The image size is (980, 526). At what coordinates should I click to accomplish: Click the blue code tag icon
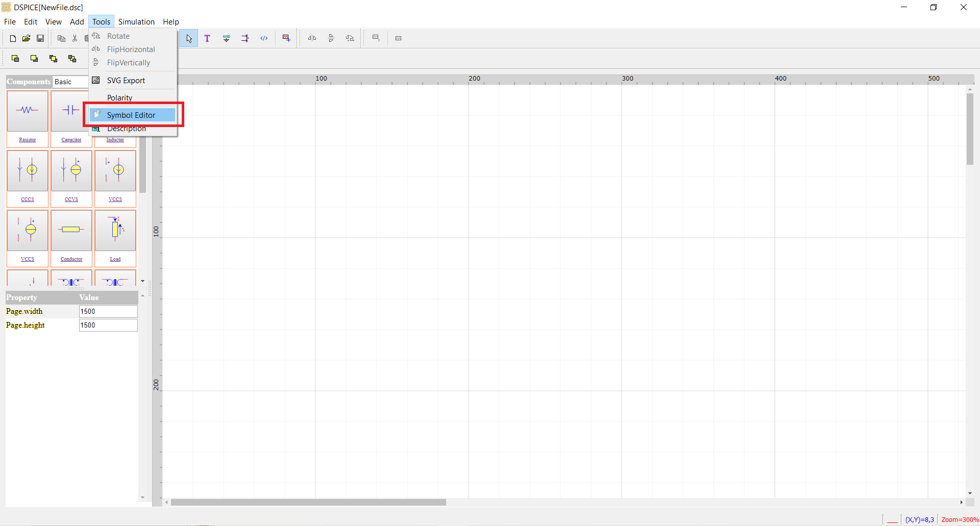tap(264, 38)
